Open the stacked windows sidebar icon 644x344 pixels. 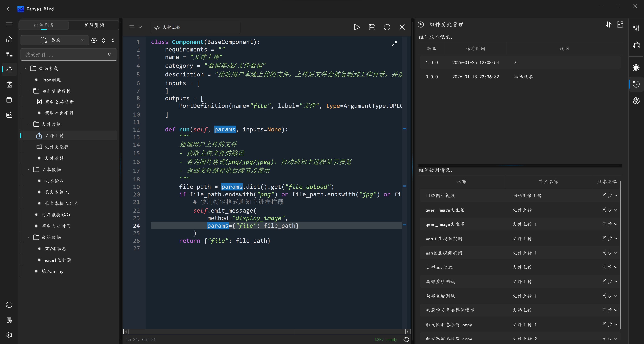pos(9,100)
